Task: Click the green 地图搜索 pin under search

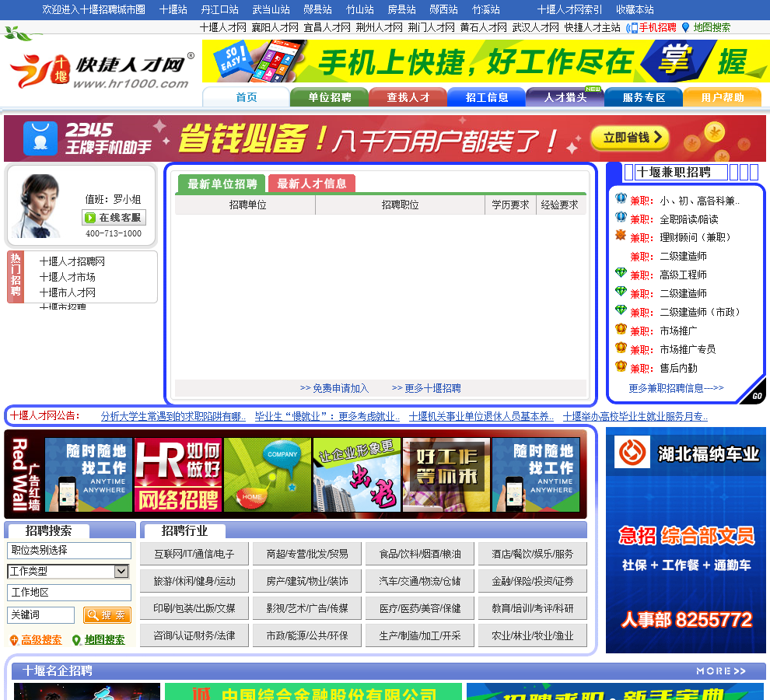Action: pyautogui.click(x=76, y=640)
